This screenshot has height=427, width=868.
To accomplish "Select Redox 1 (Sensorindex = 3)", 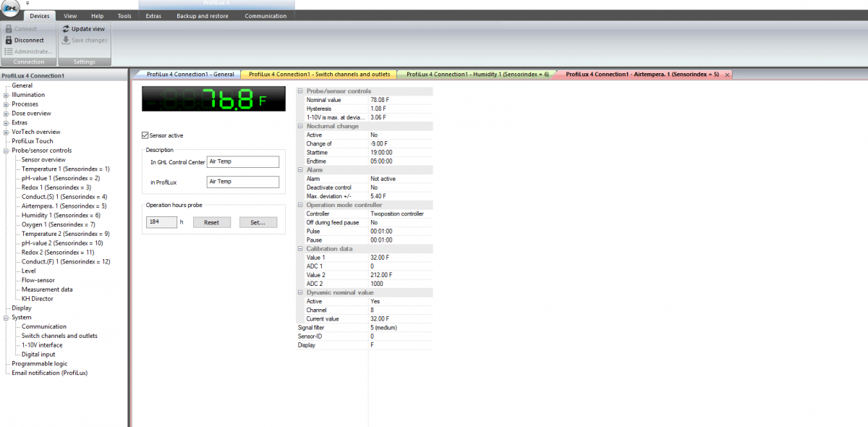I will 56,187.
